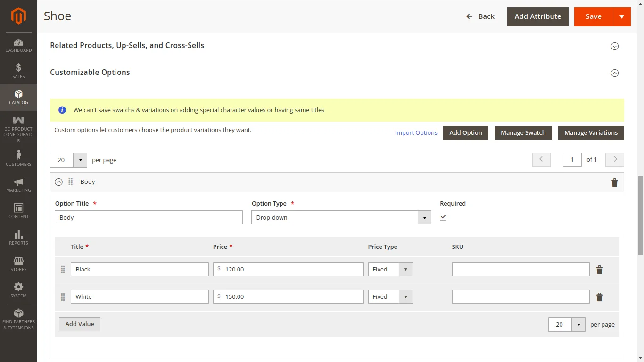Click the info icon in the yellow notice banner
Screen dimensions: 644x362
tap(62, 110)
